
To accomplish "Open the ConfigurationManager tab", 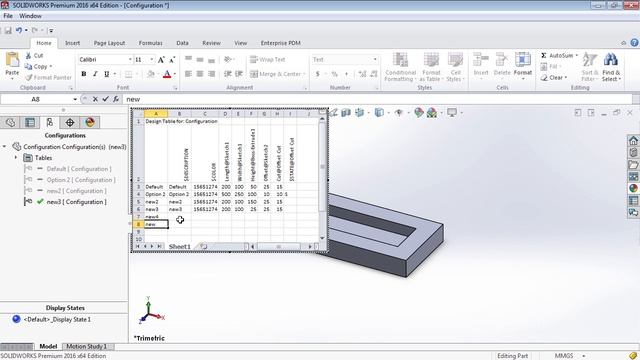I will [50, 122].
